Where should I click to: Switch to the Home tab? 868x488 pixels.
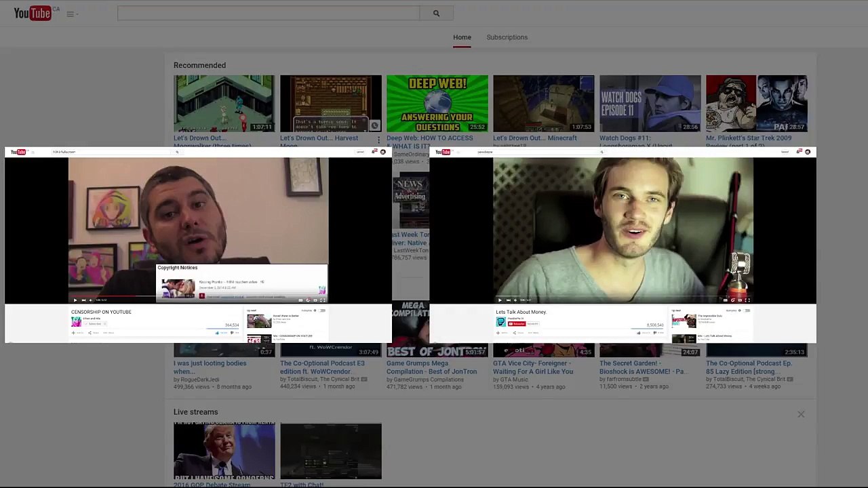click(462, 37)
